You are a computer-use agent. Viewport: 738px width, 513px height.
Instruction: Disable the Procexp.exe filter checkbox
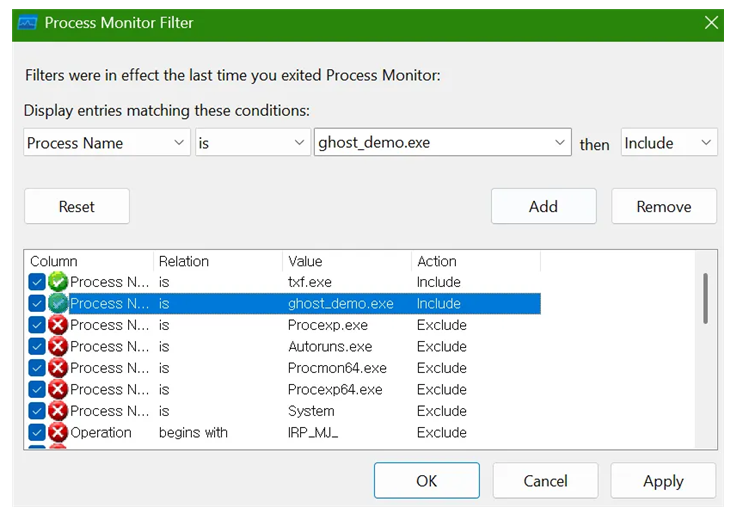coord(37,325)
